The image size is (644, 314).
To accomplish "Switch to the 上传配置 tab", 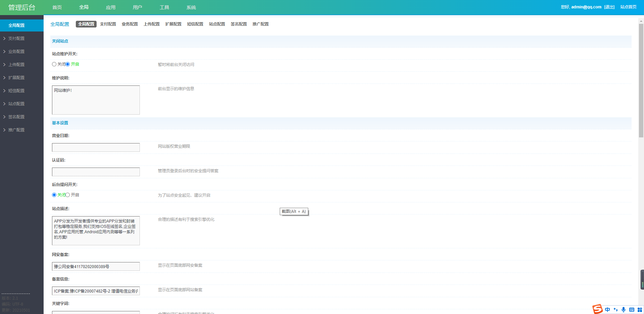I will tap(152, 24).
